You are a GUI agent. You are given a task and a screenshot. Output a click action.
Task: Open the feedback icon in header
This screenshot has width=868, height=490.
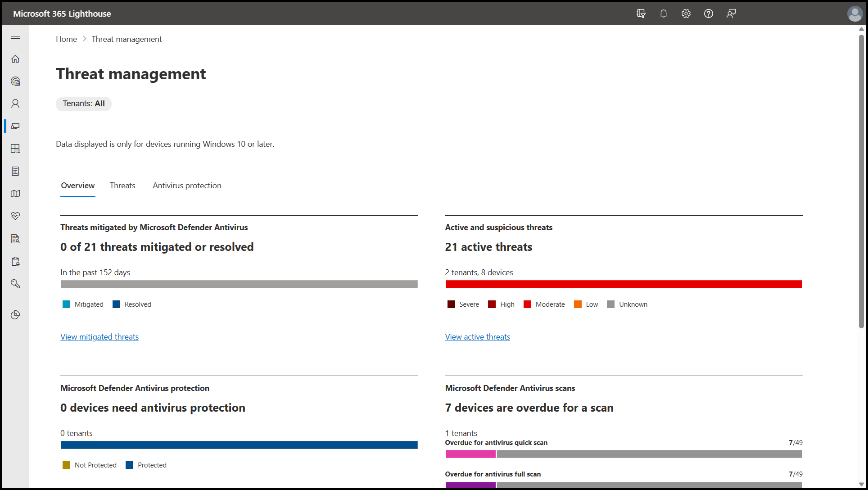click(x=731, y=14)
